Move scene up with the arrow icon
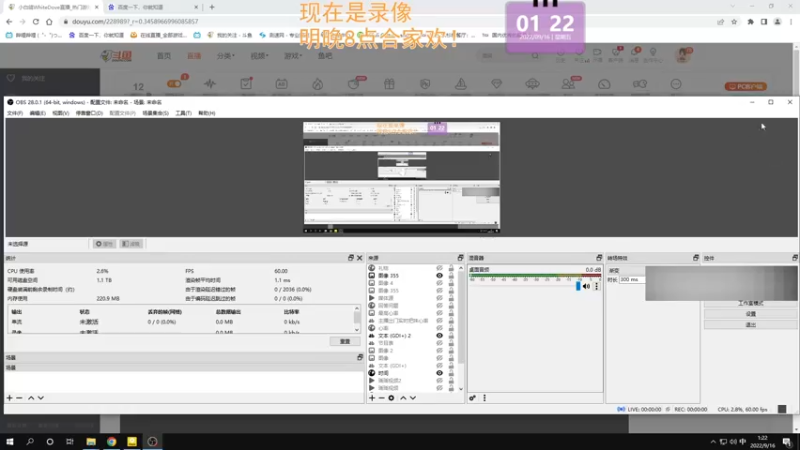Image resolution: width=800 pixels, height=450 pixels. (x=31, y=398)
